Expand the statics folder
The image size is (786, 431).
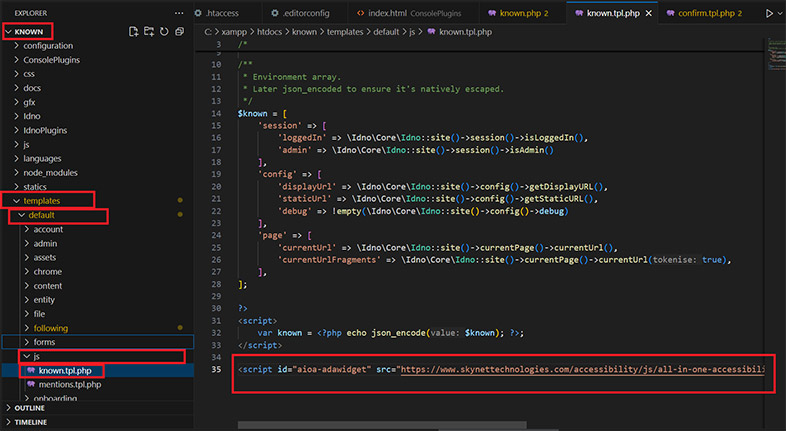click(35, 186)
